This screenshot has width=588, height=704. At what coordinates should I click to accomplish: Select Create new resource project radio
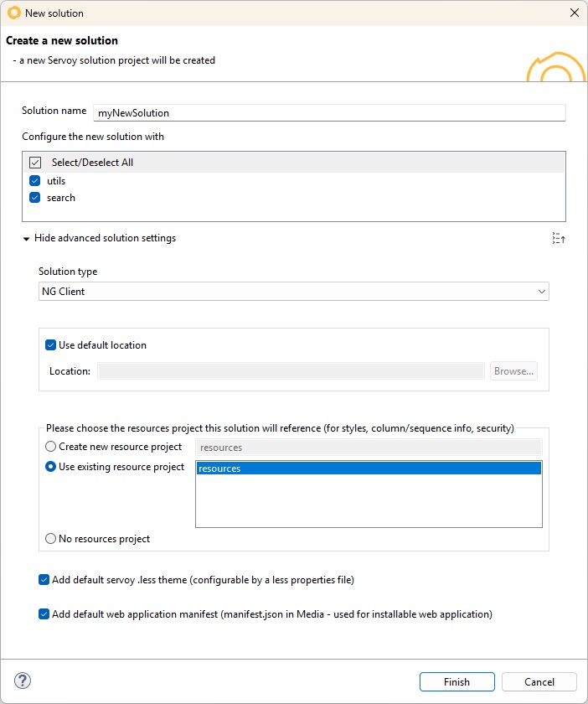click(51, 446)
